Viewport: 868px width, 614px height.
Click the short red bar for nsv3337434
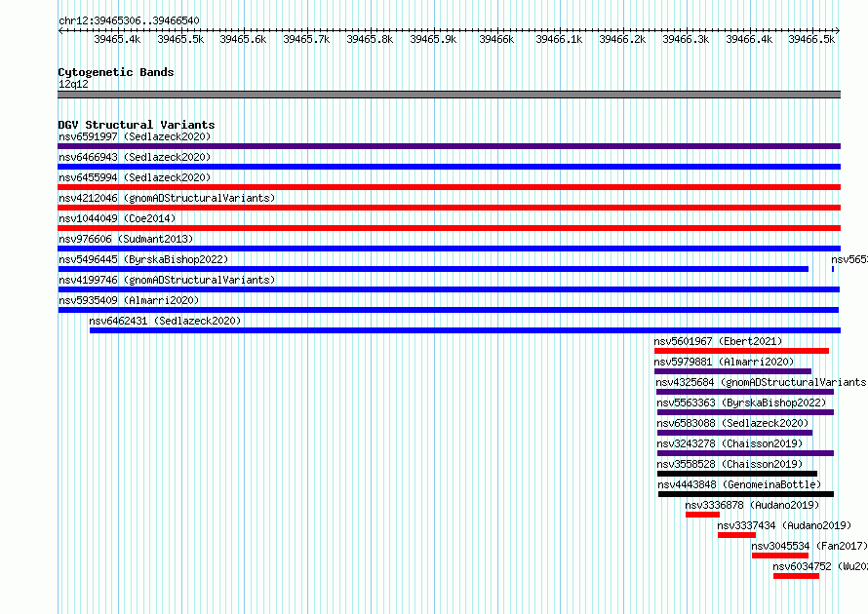(x=736, y=535)
